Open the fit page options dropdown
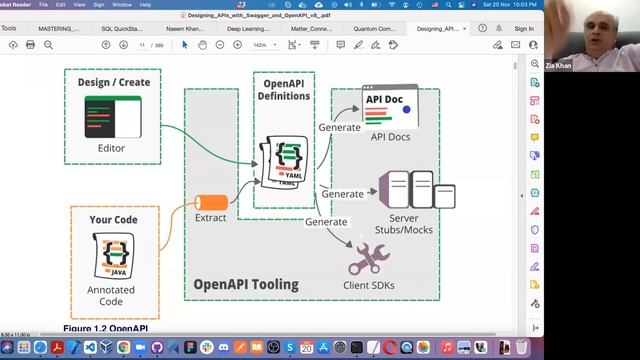This screenshot has height=360, width=640. (x=294, y=45)
